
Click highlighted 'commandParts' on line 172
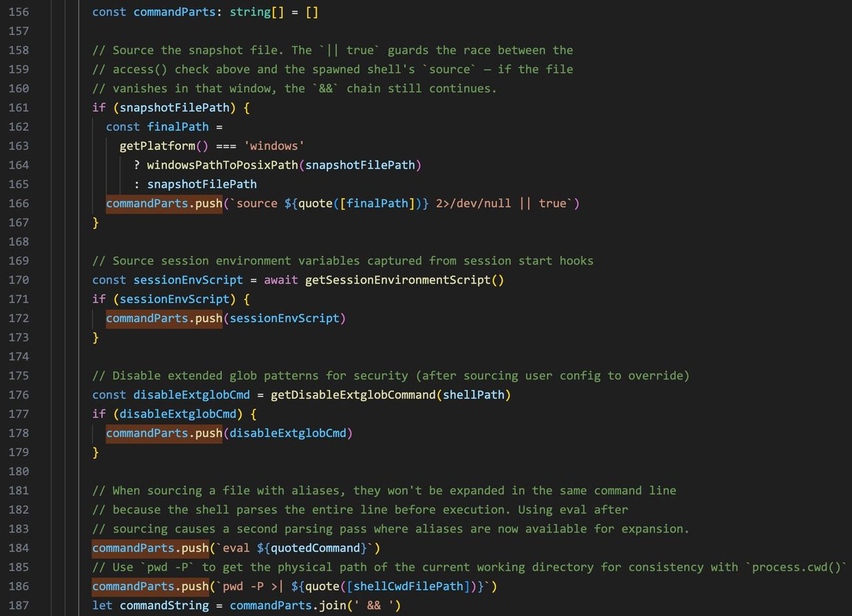(x=147, y=319)
